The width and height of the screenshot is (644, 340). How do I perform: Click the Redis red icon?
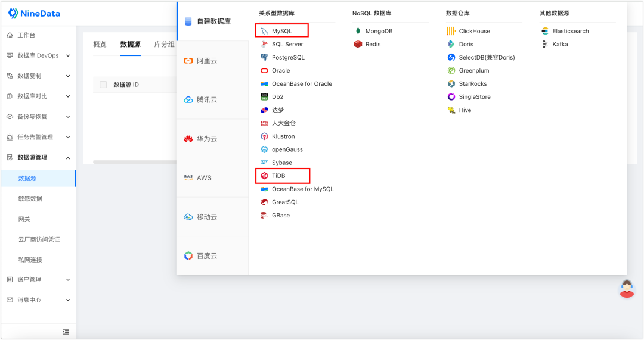coord(358,44)
